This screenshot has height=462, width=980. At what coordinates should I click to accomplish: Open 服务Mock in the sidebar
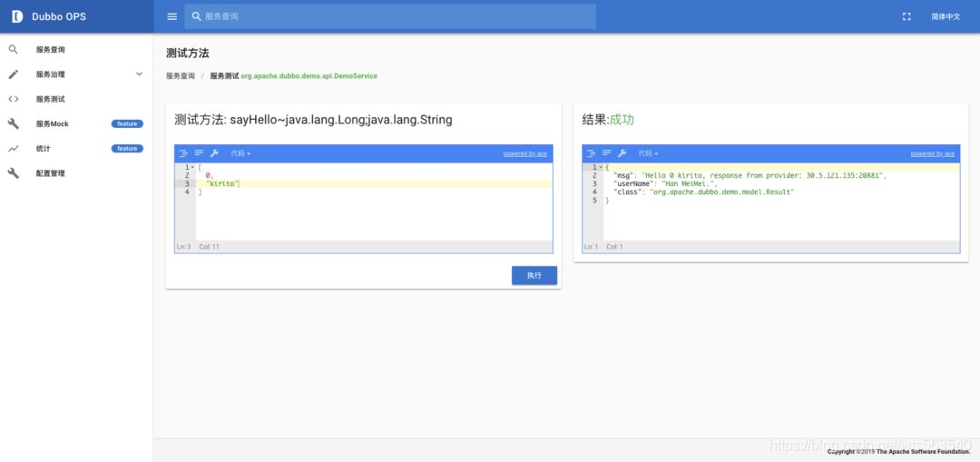click(x=76, y=123)
